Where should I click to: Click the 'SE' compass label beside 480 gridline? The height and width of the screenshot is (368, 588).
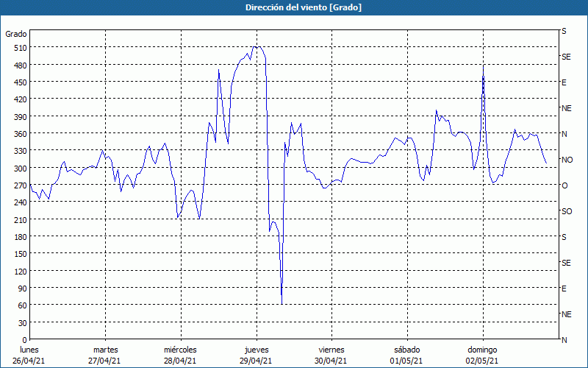pyautogui.click(x=566, y=57)
